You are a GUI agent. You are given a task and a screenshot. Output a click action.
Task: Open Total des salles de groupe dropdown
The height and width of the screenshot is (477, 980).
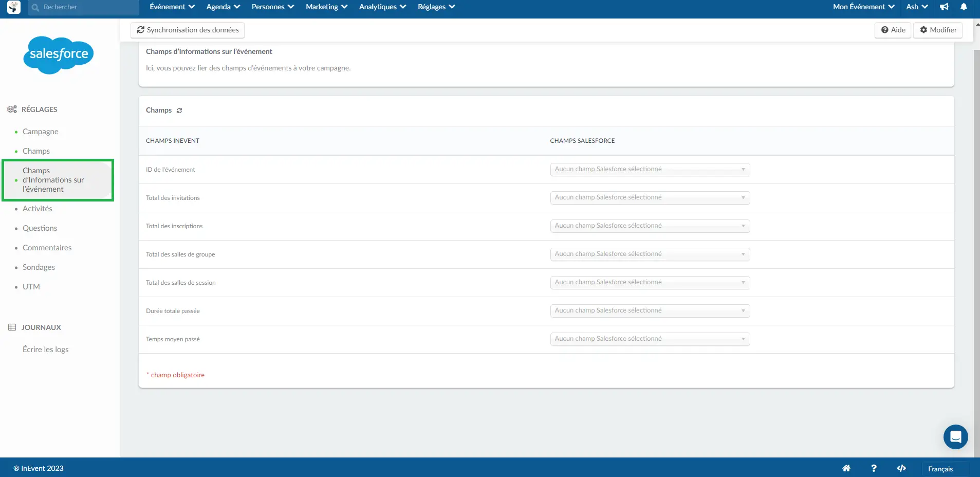pos(650,254)
